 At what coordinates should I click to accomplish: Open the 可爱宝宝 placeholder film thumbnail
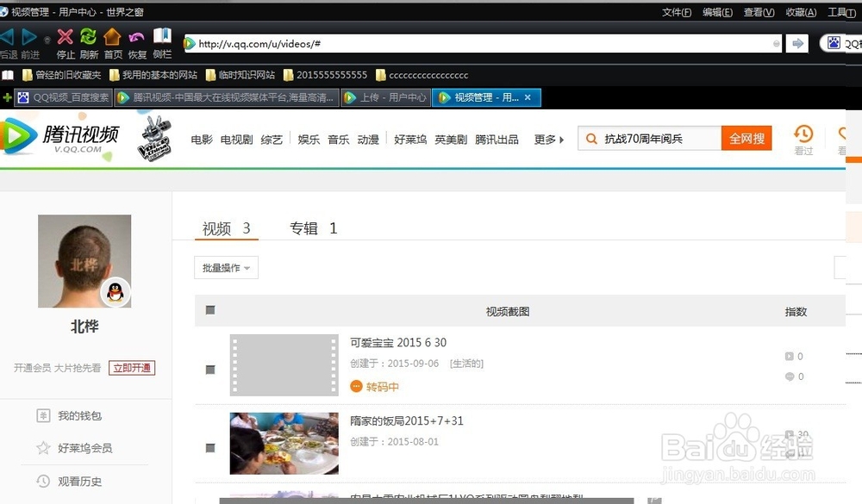click(x=284, y=365)
